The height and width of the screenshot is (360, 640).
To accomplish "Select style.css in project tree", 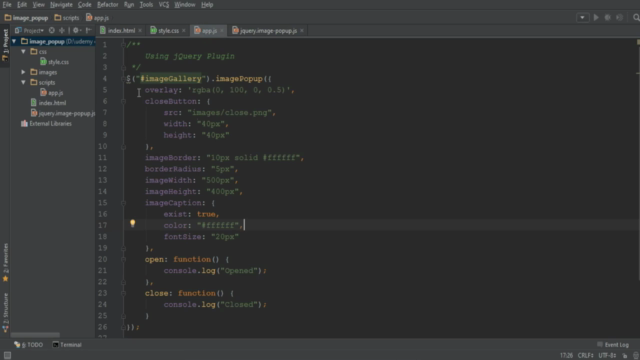I will (54, 62).
